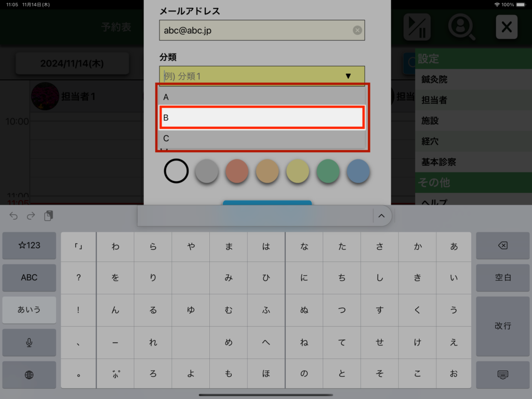The image size is (532, 399).
Task: Select the あいう kana keyboard mode
Action: coord(29,310)
